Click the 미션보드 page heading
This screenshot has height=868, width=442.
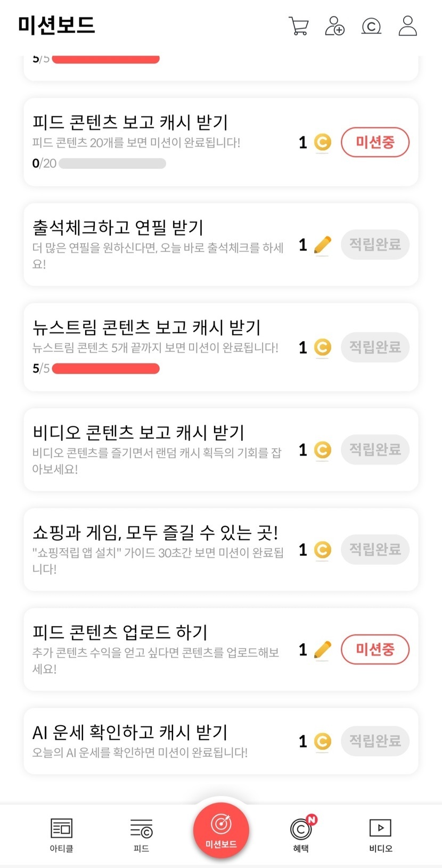click(56, 25)
